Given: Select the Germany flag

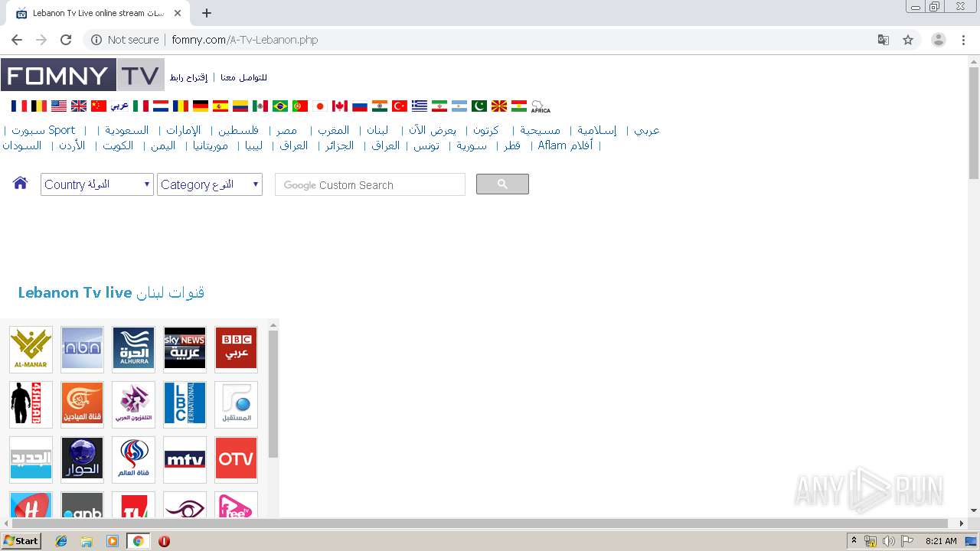Looking at the screenshot, I should coord(201,106).
